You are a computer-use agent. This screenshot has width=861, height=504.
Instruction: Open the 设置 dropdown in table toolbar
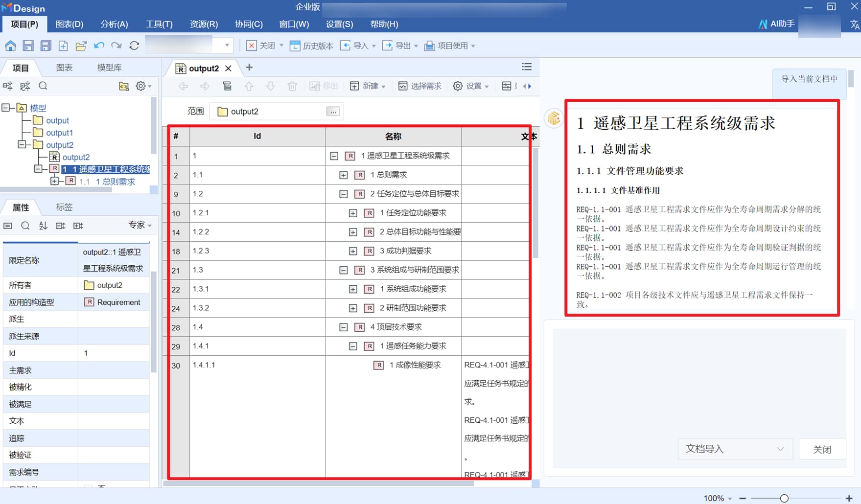[471, 86]
